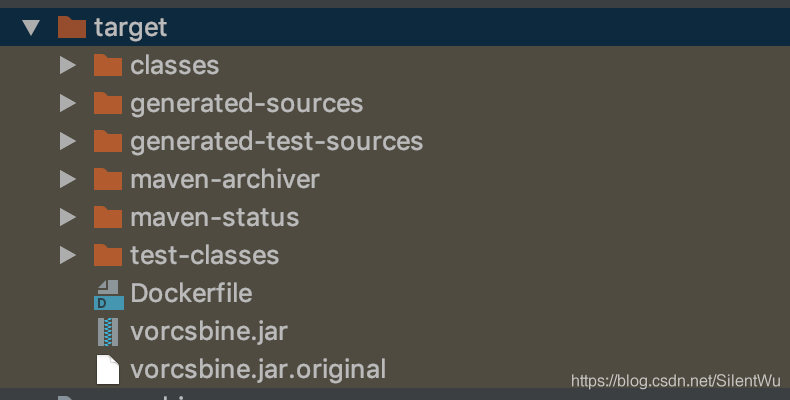Click the test-classes folder icon
Screen dimensions: 790x400
pos(107,256)
